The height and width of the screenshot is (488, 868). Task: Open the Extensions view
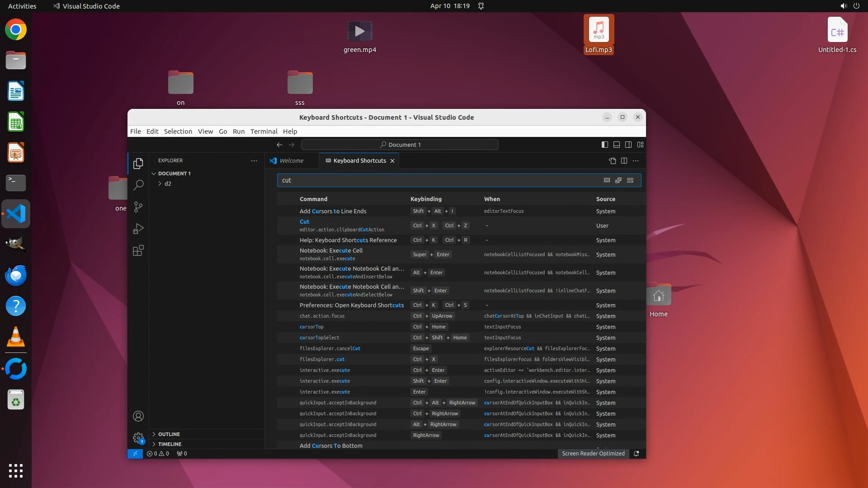coord(138,251)
